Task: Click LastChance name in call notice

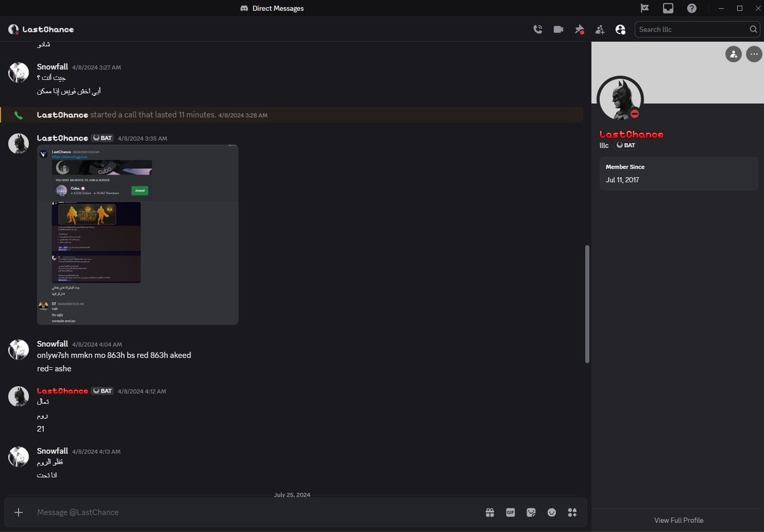Action: (x=62, y=115)
